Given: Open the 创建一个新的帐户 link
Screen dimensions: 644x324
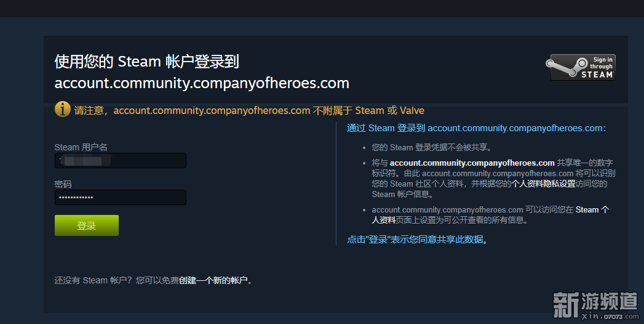Looking at the screenshot, I should (x=213, y=280).
